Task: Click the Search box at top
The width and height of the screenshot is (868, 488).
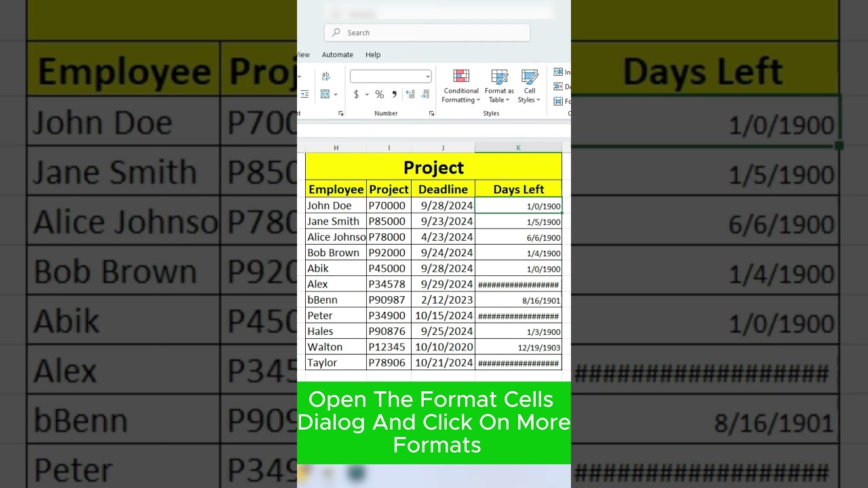Action: [x=427, y=33]
